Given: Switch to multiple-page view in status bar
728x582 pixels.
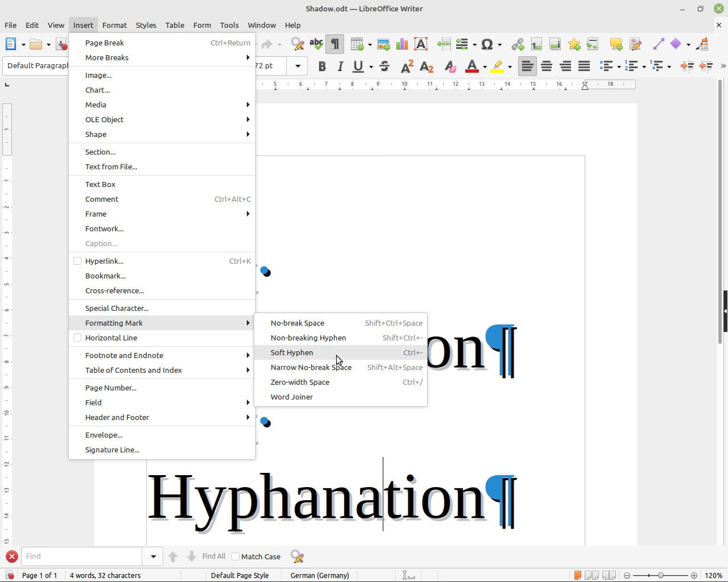Looking at the screenshot, I should [592, 575].
